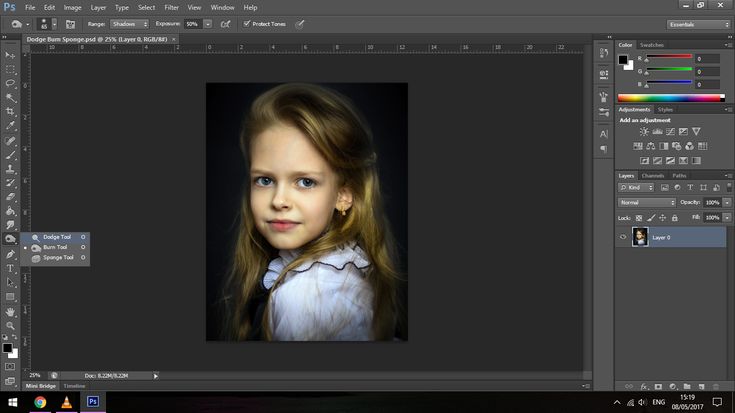Toggle the Protect Tones checkbox
Screen dimensions: 735x413
coord(247,23)
